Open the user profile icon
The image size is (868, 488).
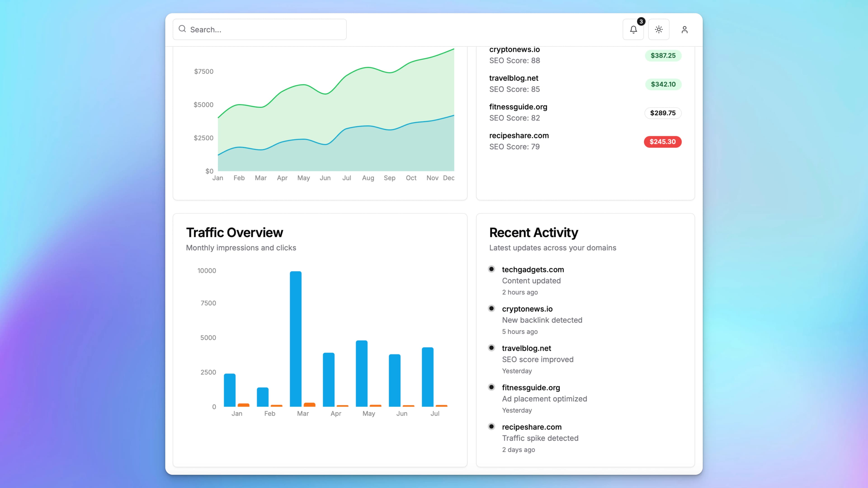coord(684,30)
